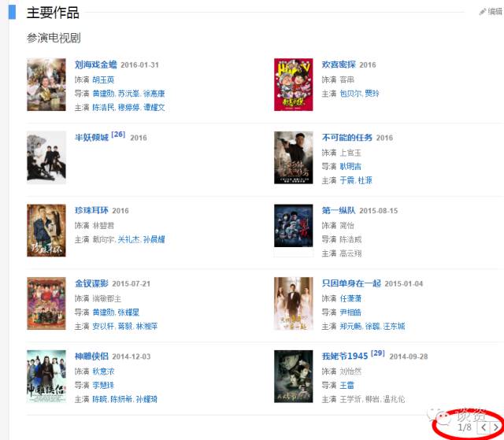The height and width of the screenshot is (440, 504).
Task: Click the edit pencil icon
Action: [482, 12]
